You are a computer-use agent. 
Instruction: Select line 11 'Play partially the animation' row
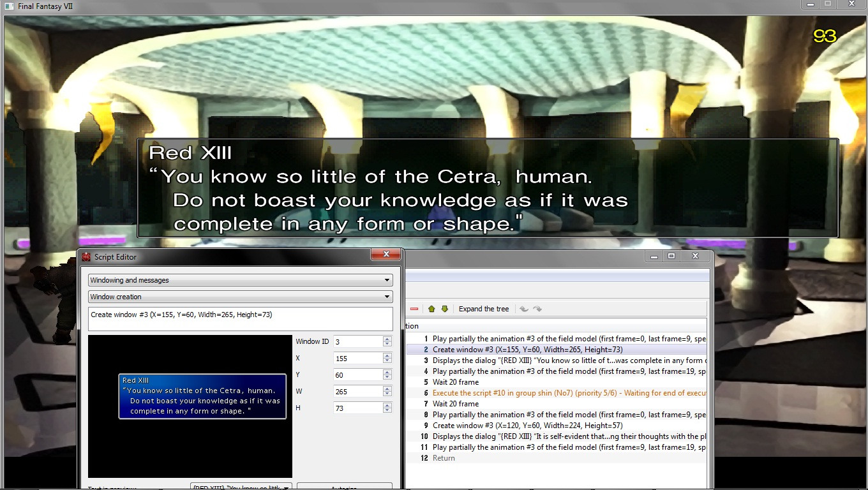click(x=557, y=447)
